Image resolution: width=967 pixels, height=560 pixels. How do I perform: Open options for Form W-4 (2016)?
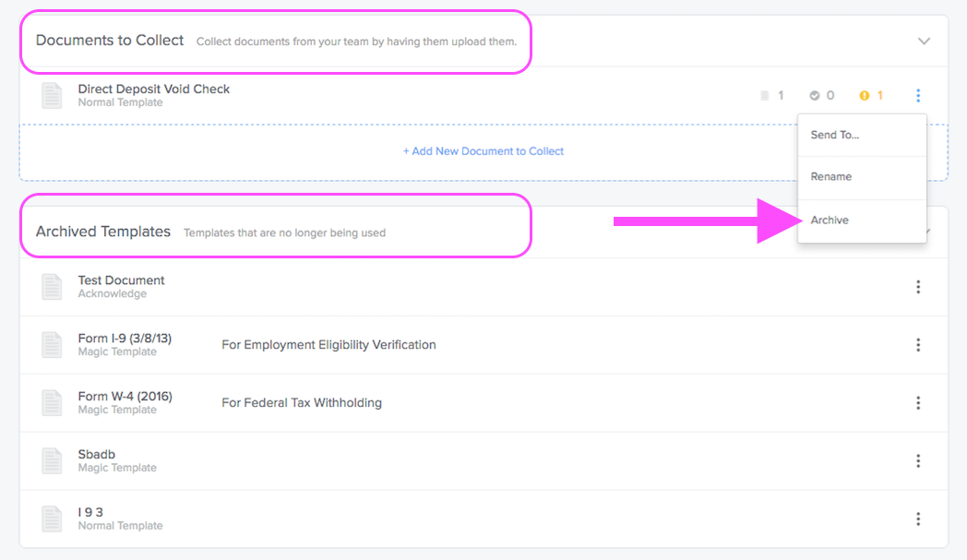(x=918, y=403)
